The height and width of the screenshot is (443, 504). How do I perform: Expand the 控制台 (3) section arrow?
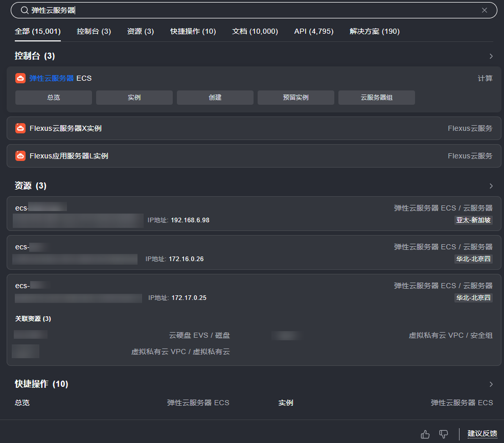tap(491, 56)
